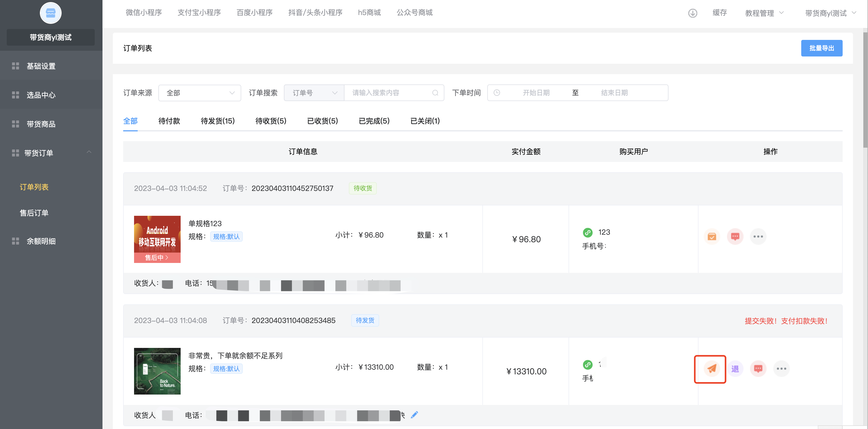Open the message icon on the second order
Screen dimensions: 868x429
758,369
